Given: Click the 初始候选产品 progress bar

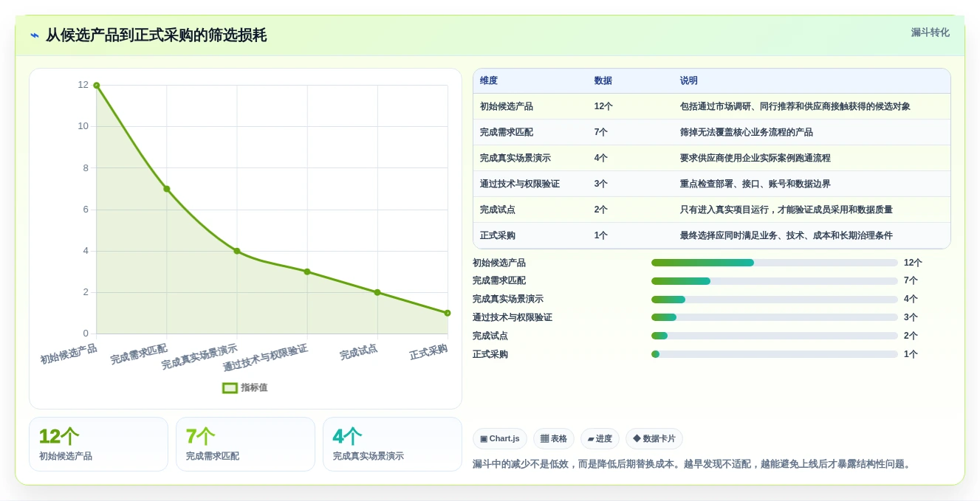Looking at the screenshot, I should click(775, 263).
